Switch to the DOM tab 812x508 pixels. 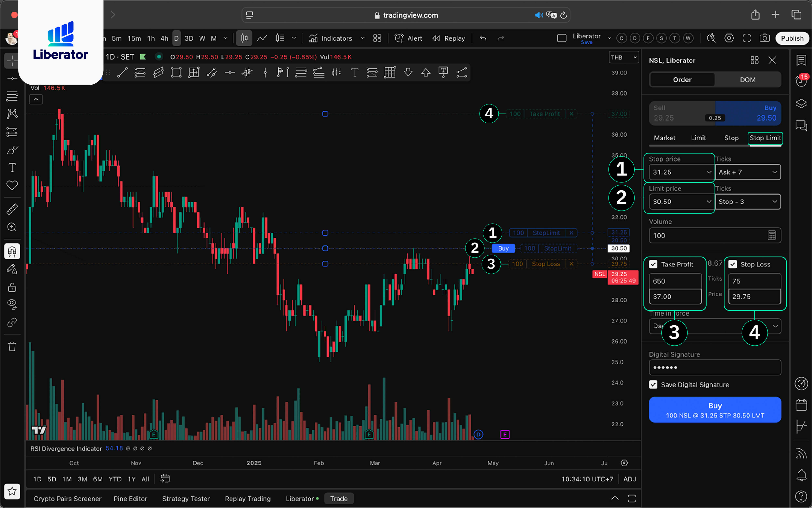(x=747, y=80)
